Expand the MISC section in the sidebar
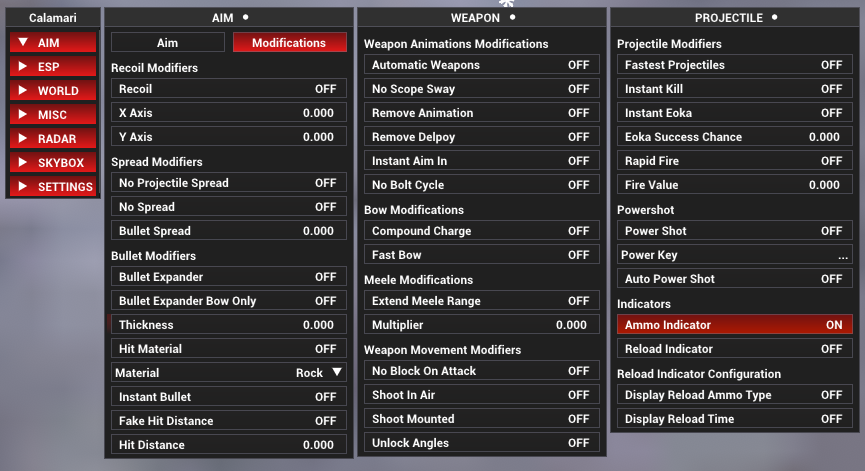 pyautogui.click(x=53, y=115)
